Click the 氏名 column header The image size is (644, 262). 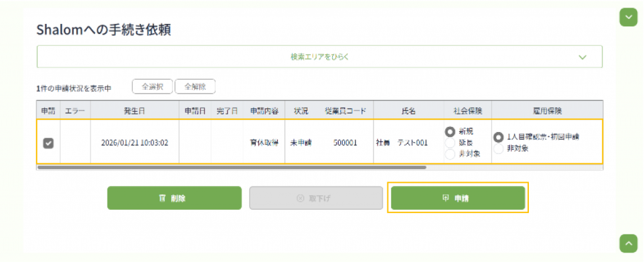[x=409, y=111]
